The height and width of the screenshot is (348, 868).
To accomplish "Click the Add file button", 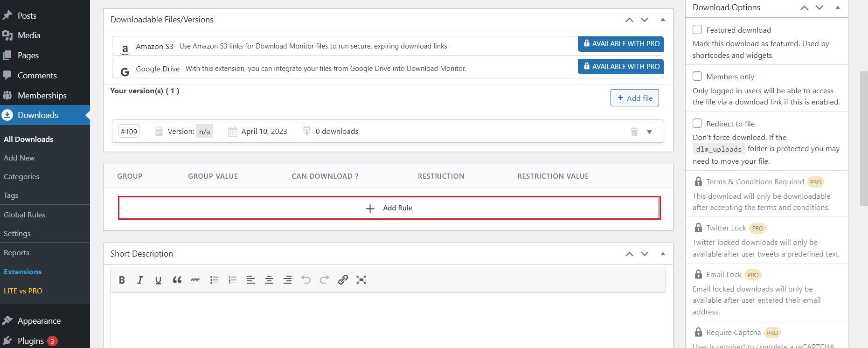I will [x=634, y=98].
